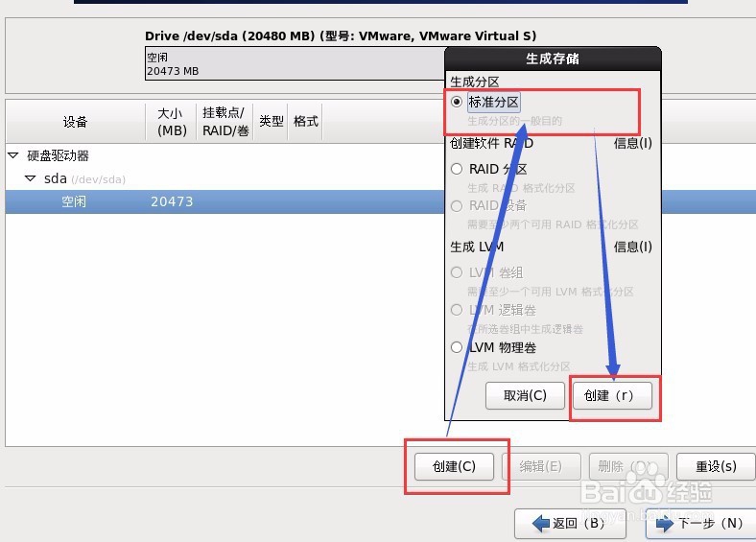Click the disabled 编辑(E) button

click(541, 466)
